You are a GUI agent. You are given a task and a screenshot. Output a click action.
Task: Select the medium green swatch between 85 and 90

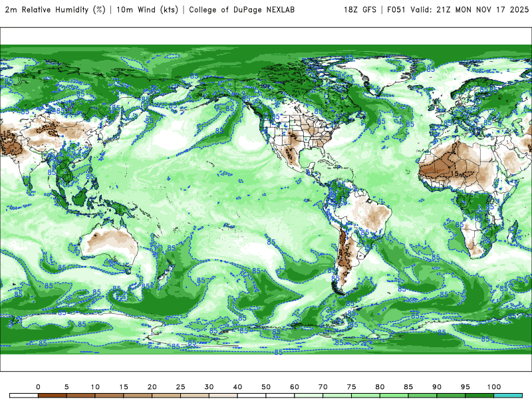click(x=423, y=396)
